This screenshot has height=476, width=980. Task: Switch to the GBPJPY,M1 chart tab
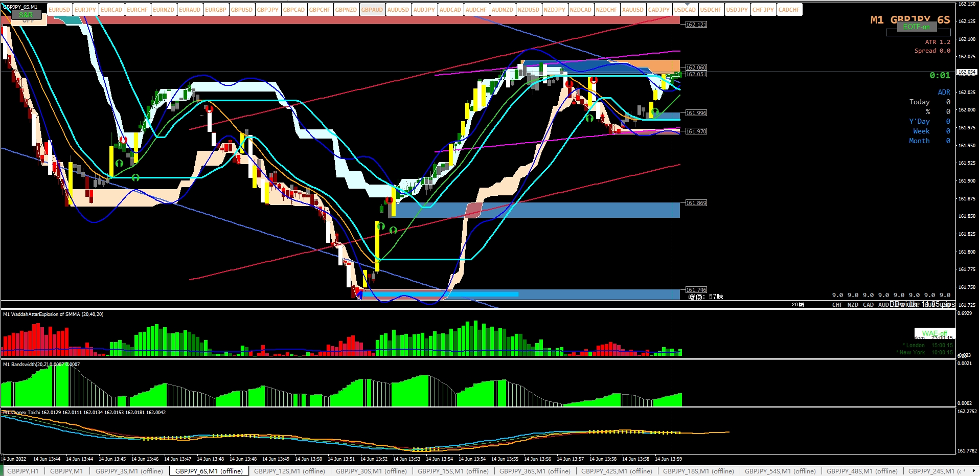tap(66, 471)
